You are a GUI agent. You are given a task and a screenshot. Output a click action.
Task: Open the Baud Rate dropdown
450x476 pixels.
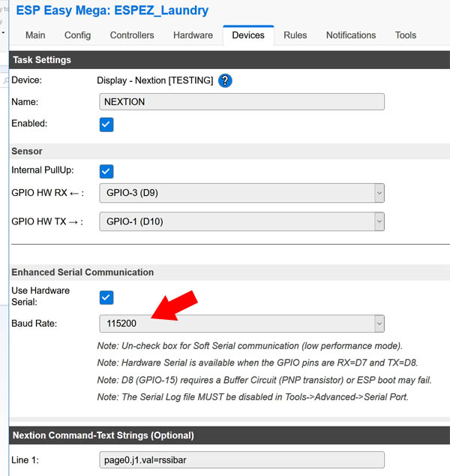pyautogui.click(x=241, y=324)
